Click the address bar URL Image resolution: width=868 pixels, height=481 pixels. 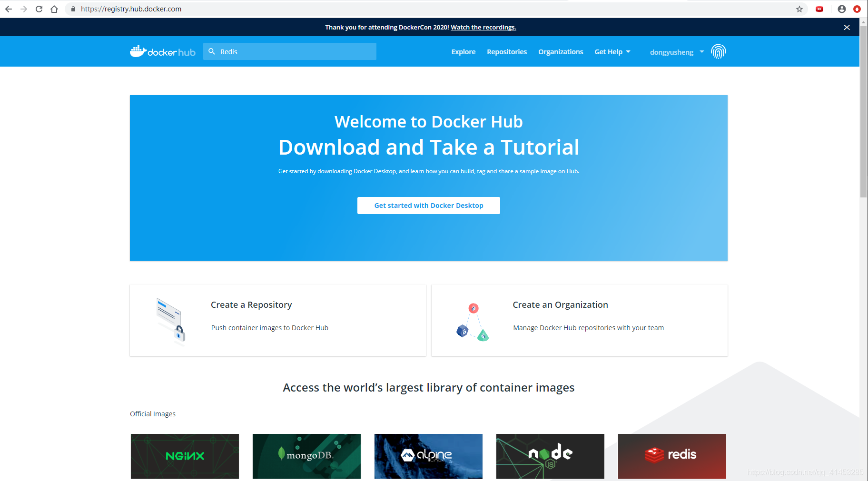[131, 9]
